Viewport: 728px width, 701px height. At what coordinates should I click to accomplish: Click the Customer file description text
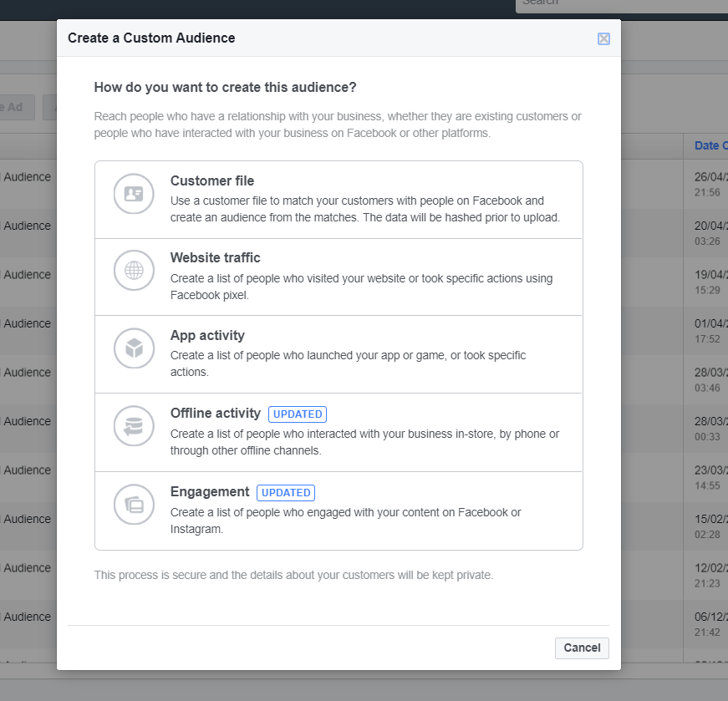coord(364,209)
